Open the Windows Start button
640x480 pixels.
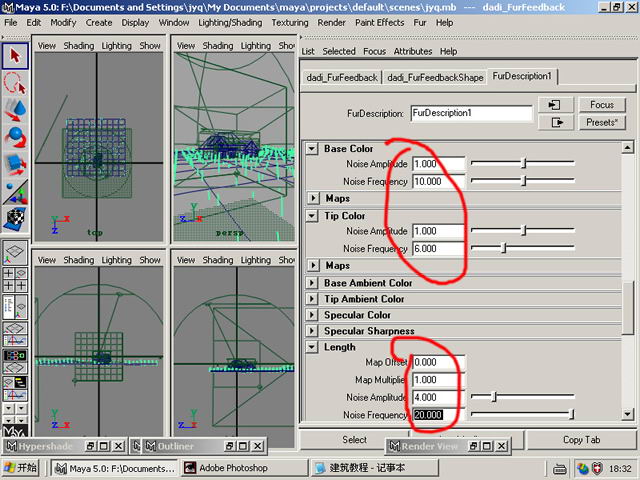(x=21, y=468)
